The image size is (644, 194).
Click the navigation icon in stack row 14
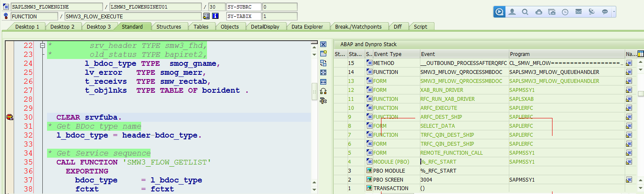(x=629, y=72)
